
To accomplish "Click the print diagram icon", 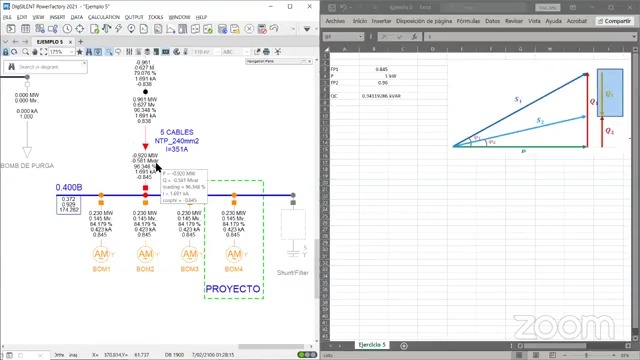I will pos(267,52).
